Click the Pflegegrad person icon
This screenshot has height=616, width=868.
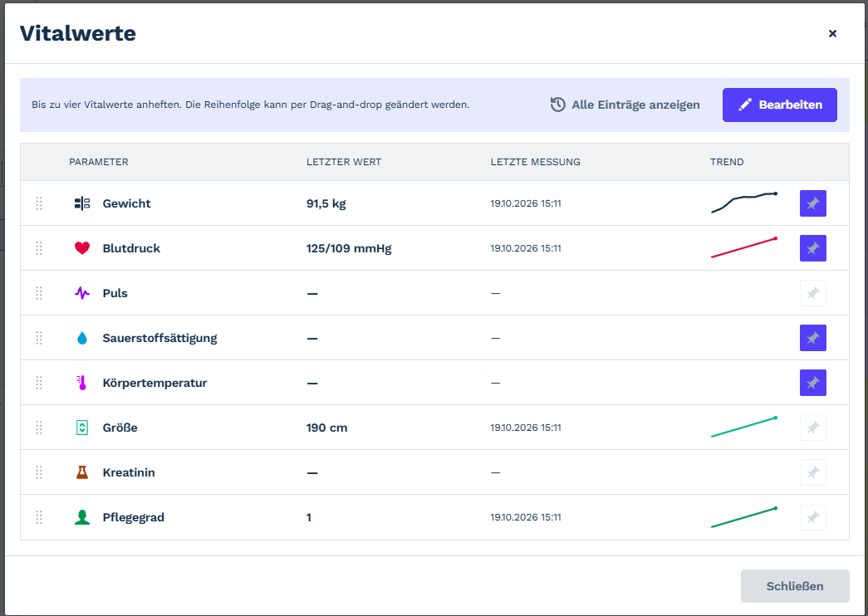(82, 517)
